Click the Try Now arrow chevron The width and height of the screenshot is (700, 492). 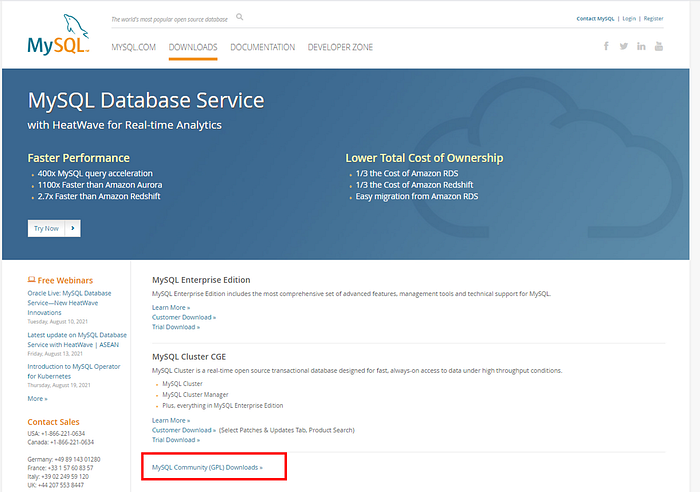click(x=73, y=228)
